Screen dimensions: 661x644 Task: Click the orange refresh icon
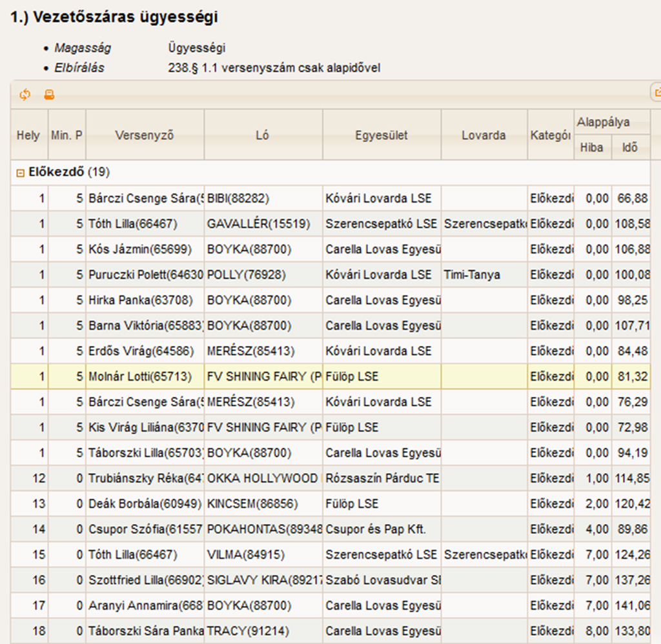(25, 95)
